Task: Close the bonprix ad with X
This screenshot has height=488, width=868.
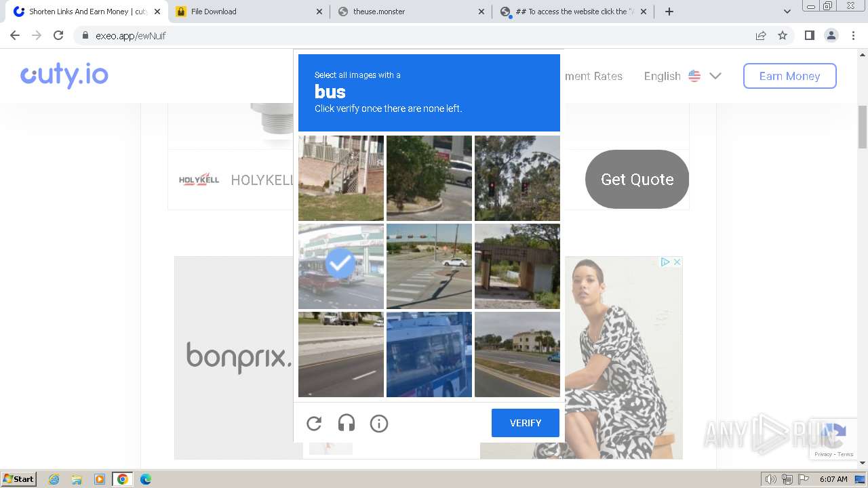Action: click(x=677, y=262)
